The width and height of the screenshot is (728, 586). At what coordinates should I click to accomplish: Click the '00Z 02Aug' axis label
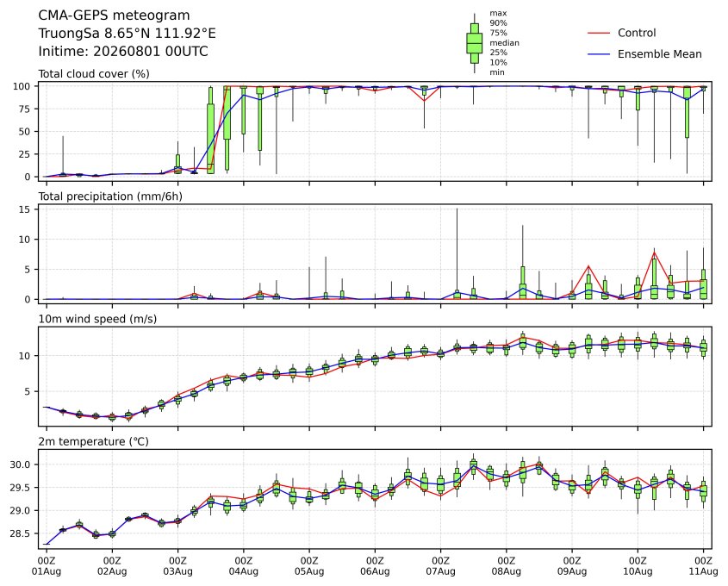pyautogui.click(x=112, y=566)
